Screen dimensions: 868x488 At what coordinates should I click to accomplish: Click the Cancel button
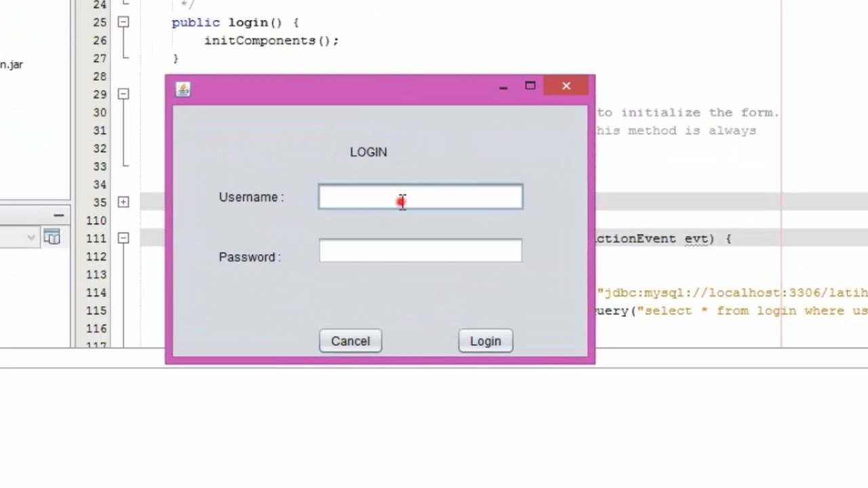[x=351, y=341]
